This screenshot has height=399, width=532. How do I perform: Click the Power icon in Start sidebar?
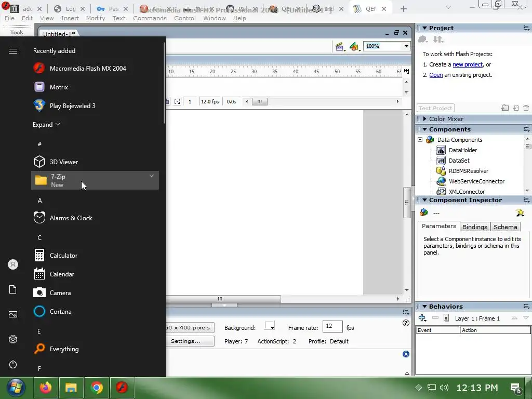13,364
